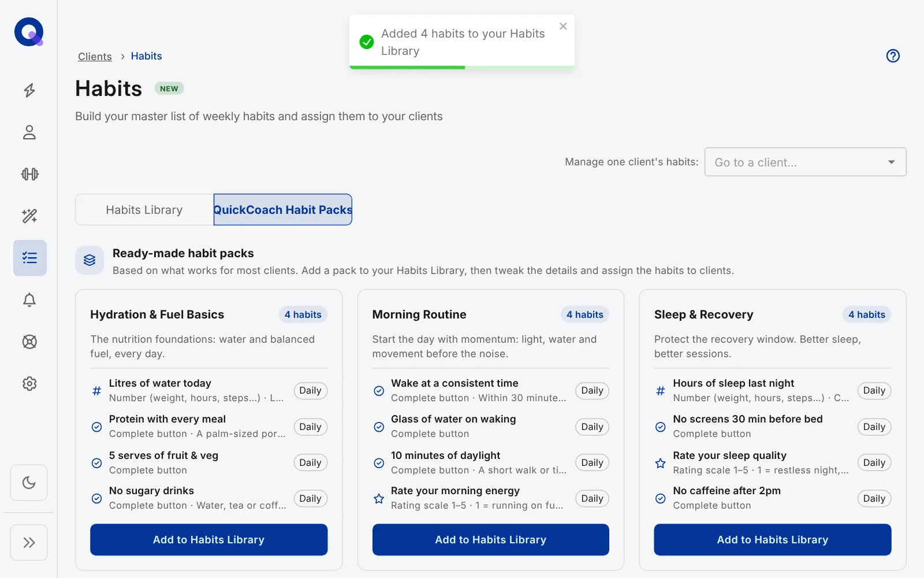Screen dimensions: 924x578
Task: Click the toast notification progress bar
Action: click(x=462, y=68)
